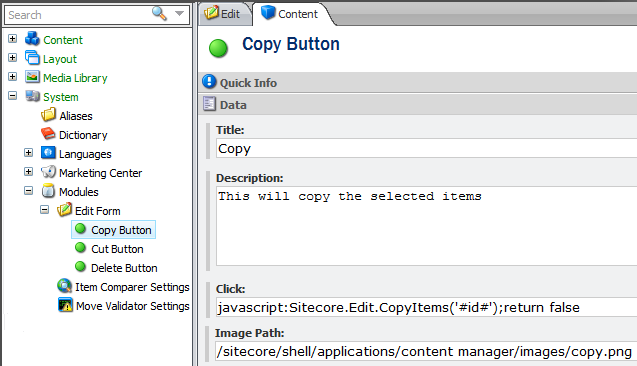Collapse the Edit Form node

pyautogui.click(x=45, y=210)
